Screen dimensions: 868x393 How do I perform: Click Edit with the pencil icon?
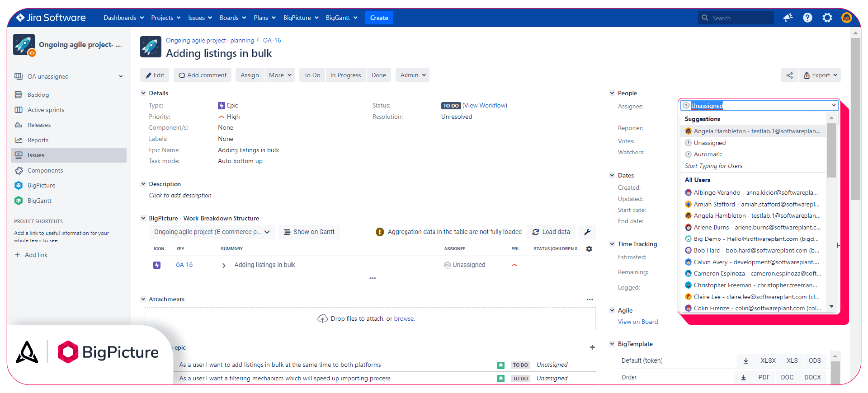155,75
